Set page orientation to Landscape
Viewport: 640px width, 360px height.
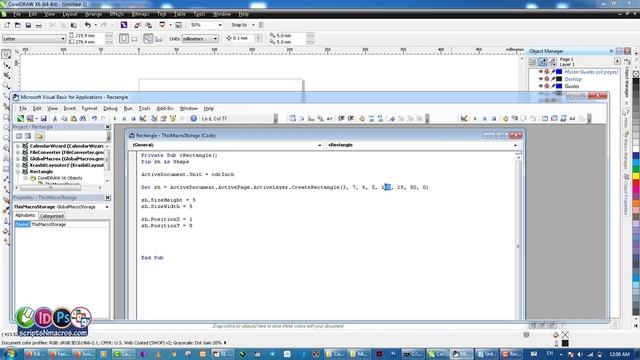134,39
